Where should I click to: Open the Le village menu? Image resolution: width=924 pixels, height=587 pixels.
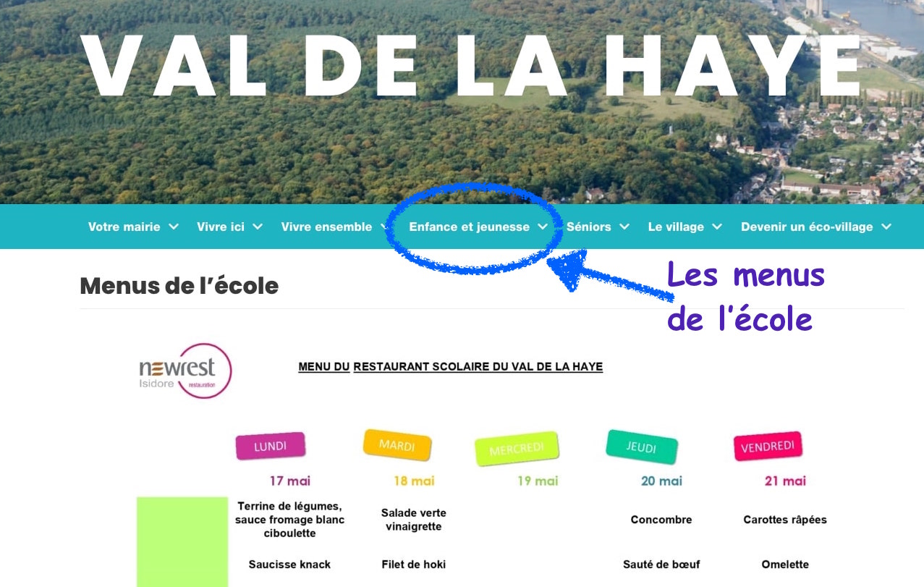tap(676, 227)
